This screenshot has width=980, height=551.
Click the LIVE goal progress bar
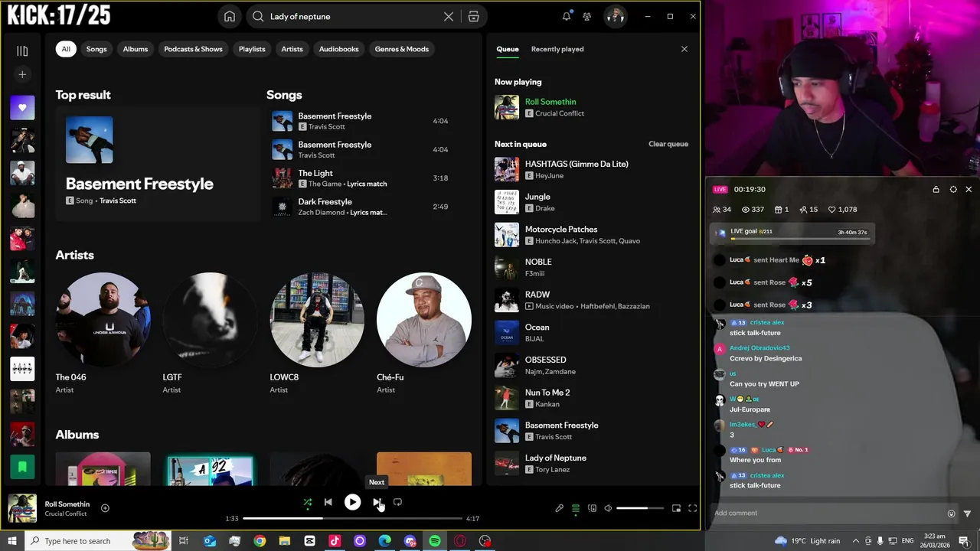[x=800, y=239]
